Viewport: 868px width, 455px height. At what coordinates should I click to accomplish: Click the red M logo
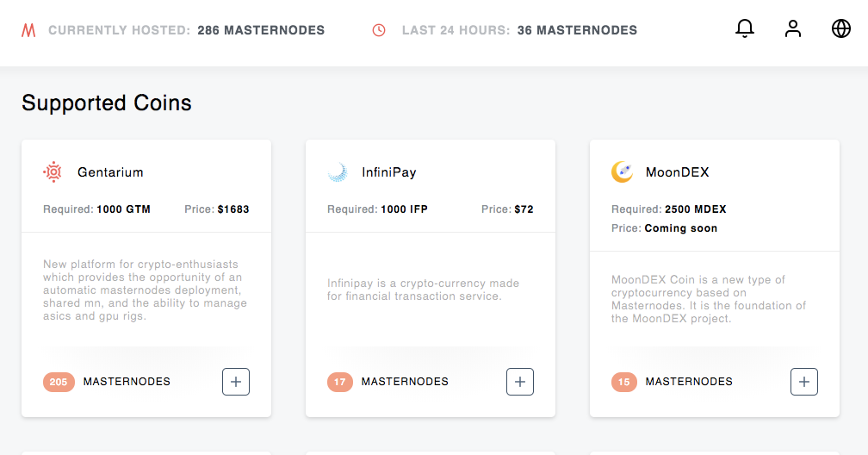28,30
